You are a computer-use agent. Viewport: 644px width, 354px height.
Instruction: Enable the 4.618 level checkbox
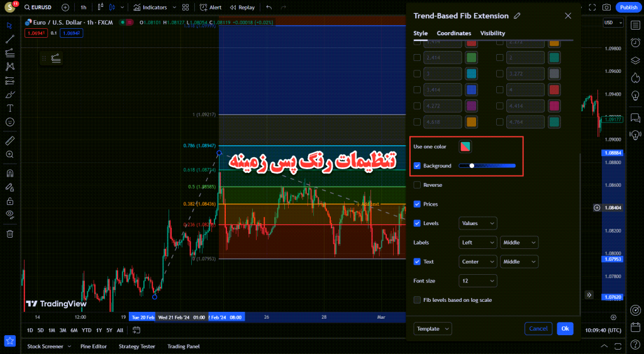pos(417,122)
